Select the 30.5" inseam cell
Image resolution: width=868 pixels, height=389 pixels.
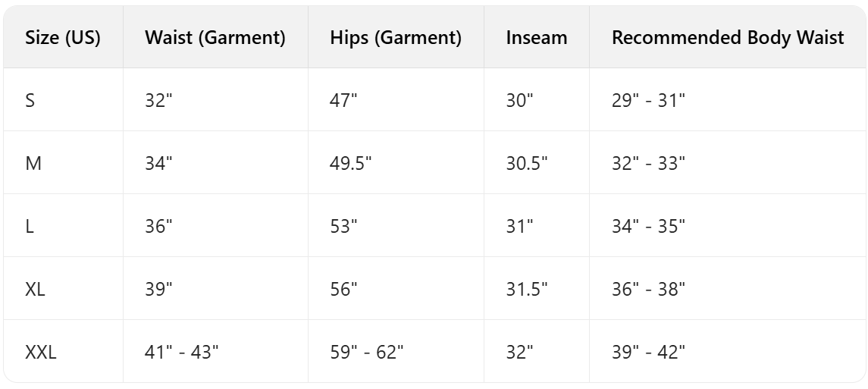527,163
